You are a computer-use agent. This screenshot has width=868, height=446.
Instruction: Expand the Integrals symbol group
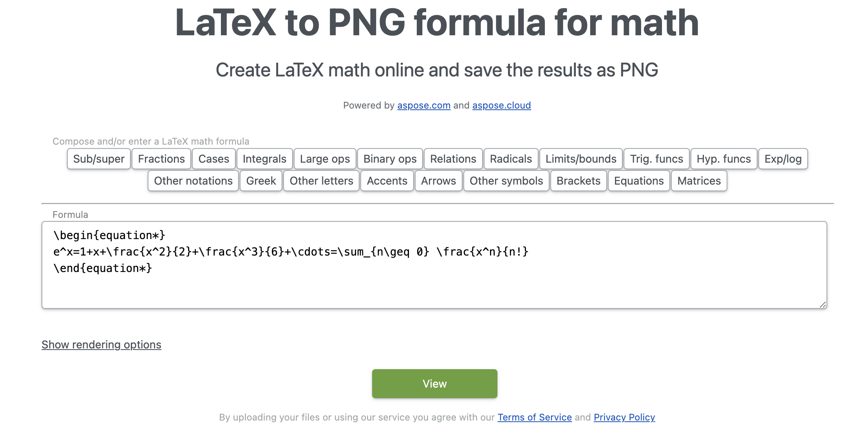point(264,159)
